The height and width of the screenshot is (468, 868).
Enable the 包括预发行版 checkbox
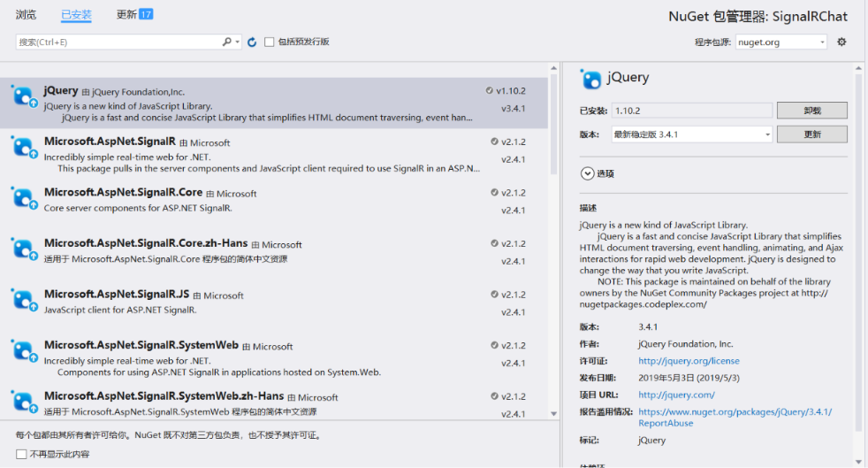point(270,42)
